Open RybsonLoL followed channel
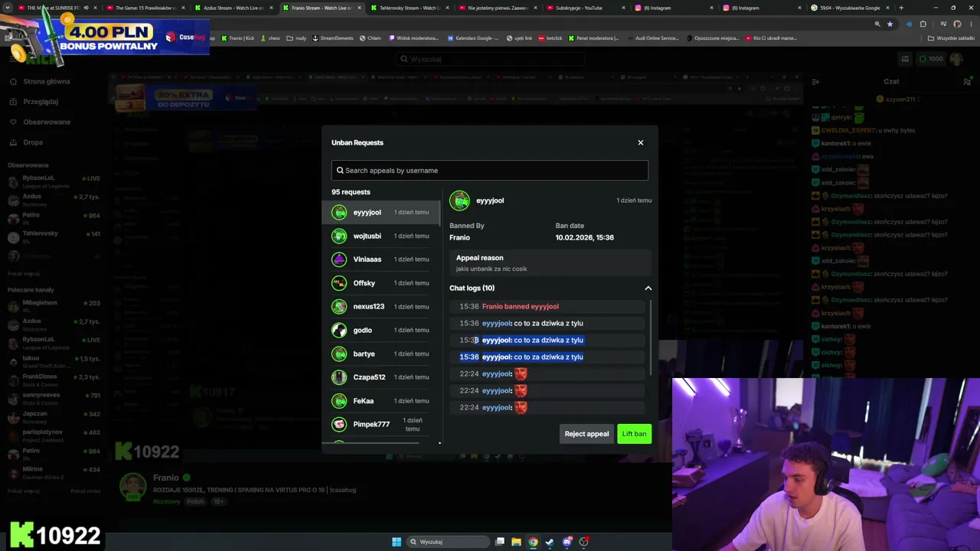980x551 pixels. pos(54,181)
